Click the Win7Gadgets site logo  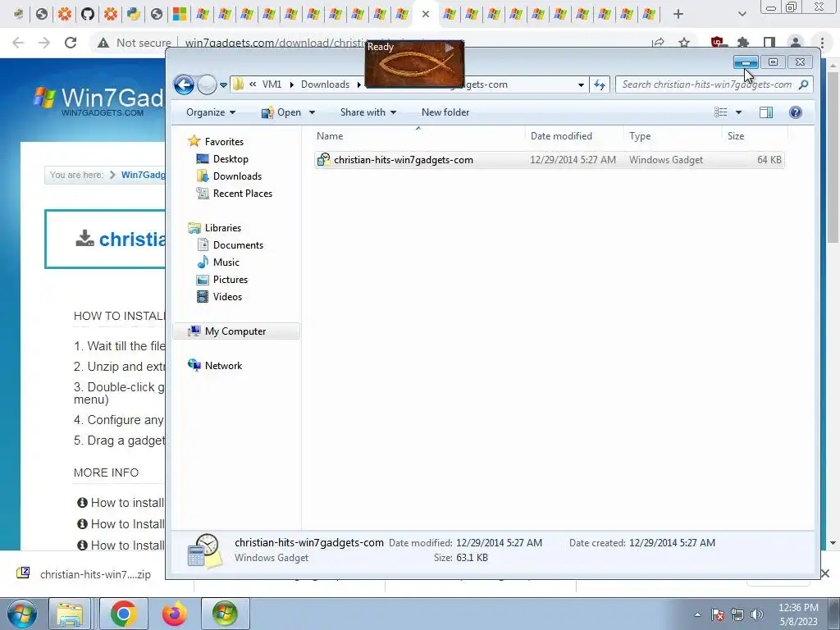[98, 100]
